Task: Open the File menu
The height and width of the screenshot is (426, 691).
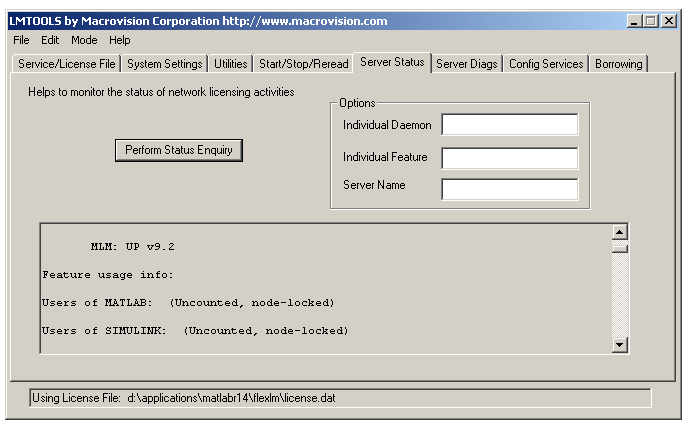Action: (x=21, y=40)
